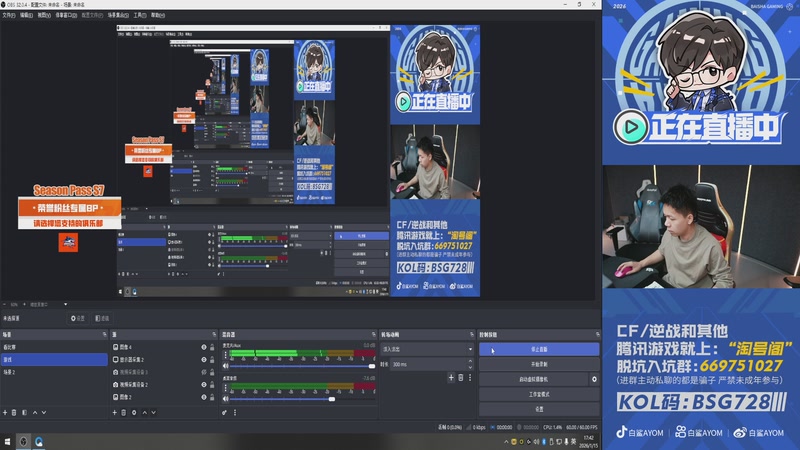Toggle lock on 视频采集设备 3 source
Image resolution: width=800 pixels, height=450 pixels.
[212, 372]
